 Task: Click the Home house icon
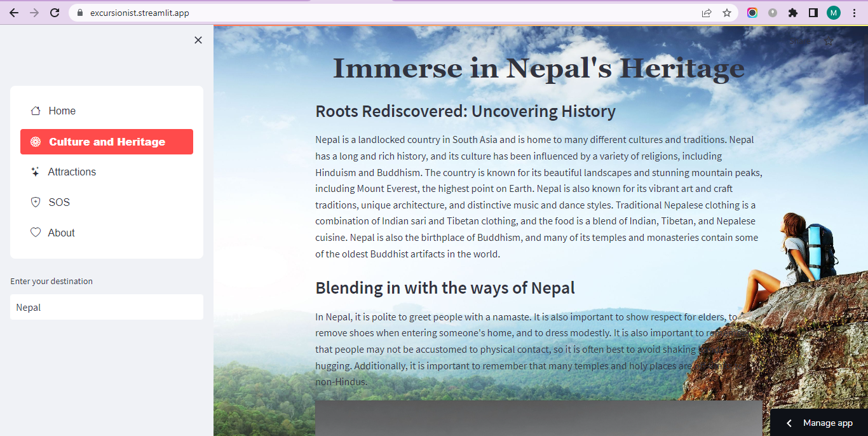click(x=36, y=111)
